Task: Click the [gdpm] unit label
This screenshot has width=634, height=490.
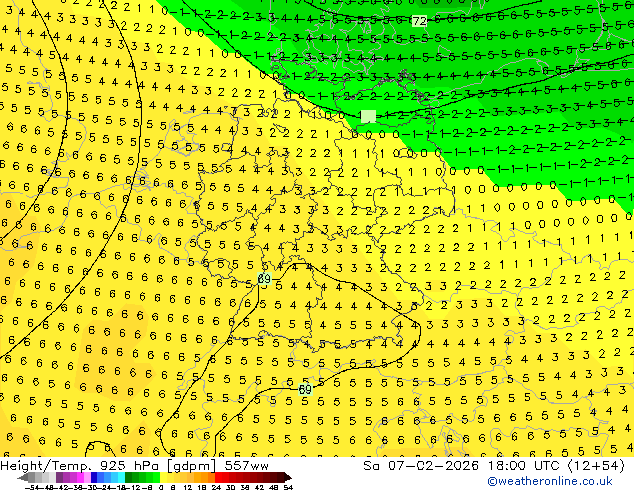Action: pyautogui.click(x=190, y=466)
